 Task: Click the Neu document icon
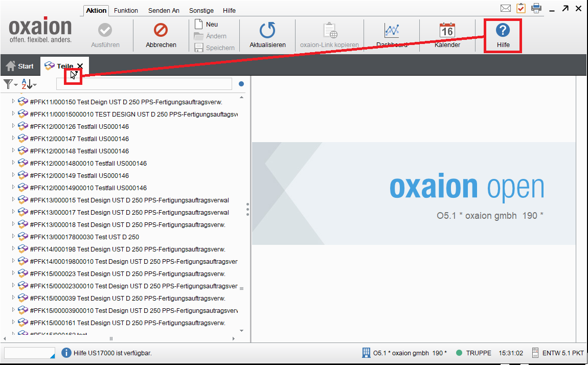pos(199,24)
